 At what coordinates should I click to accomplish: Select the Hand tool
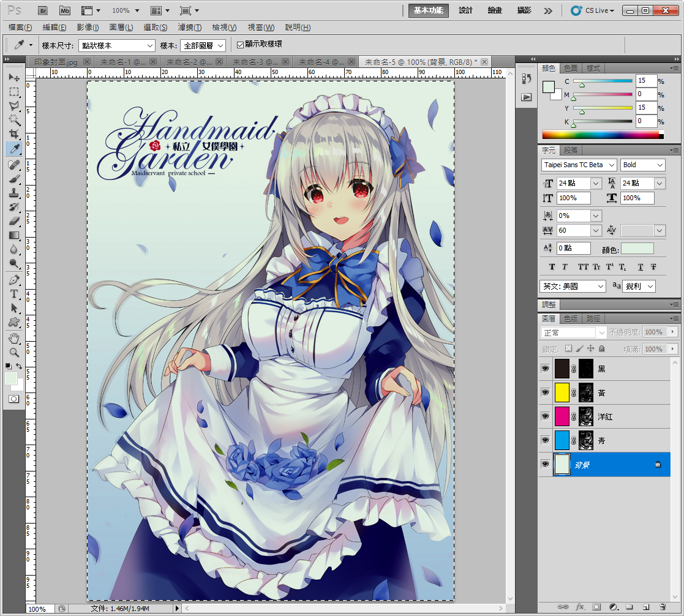pos(14,338)
